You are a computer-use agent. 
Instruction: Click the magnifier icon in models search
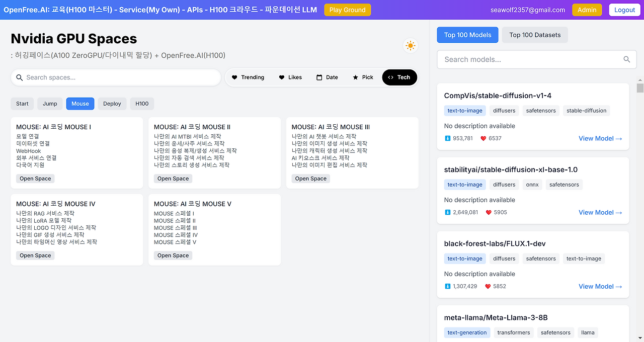(x=626, y=59)
